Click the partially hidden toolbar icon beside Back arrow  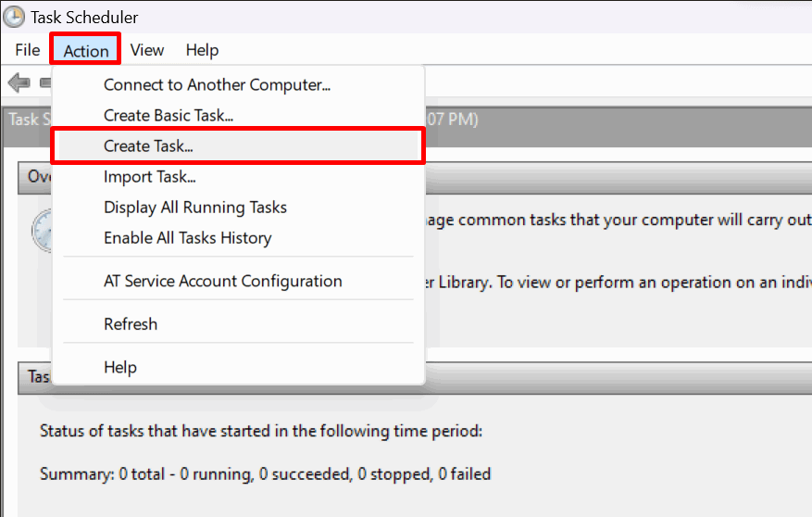46,82
